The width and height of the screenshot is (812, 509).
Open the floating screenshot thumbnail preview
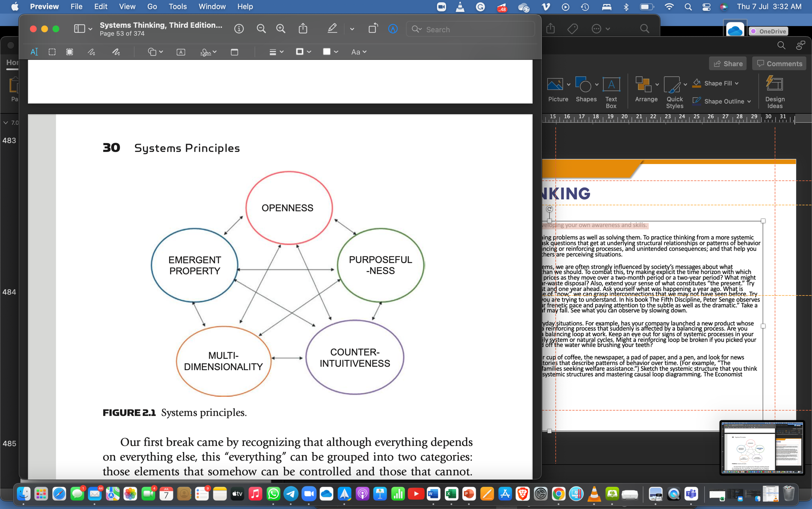(x=762, y=447)
